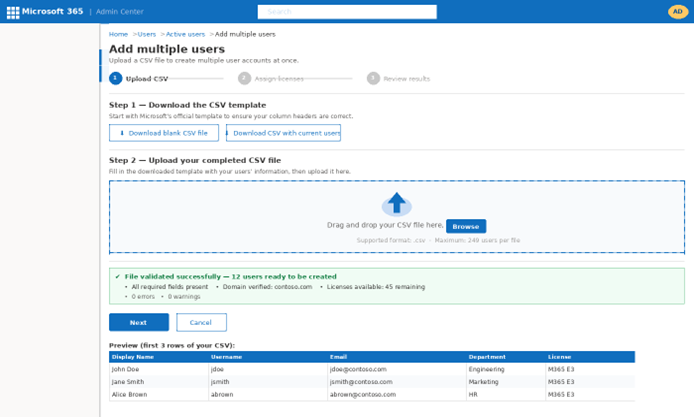Browse for a CSV file
The width and height of the screenshot is (694, 417).
466,226
